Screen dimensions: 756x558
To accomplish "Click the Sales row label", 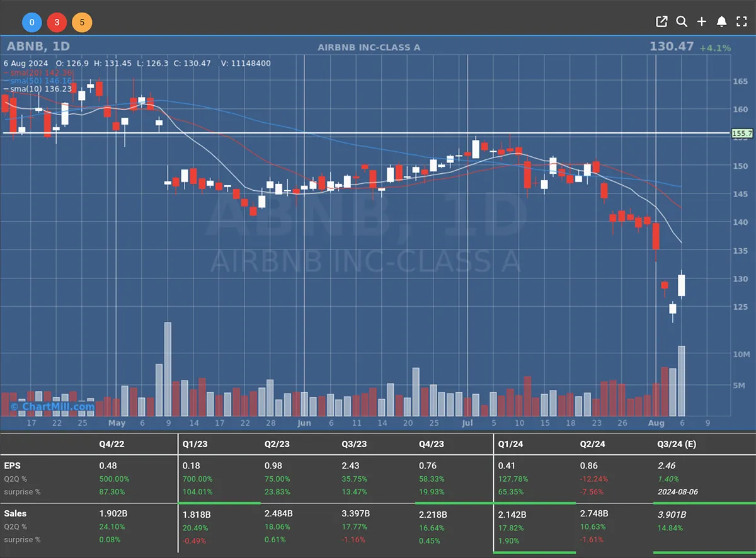I will [15, 514].
